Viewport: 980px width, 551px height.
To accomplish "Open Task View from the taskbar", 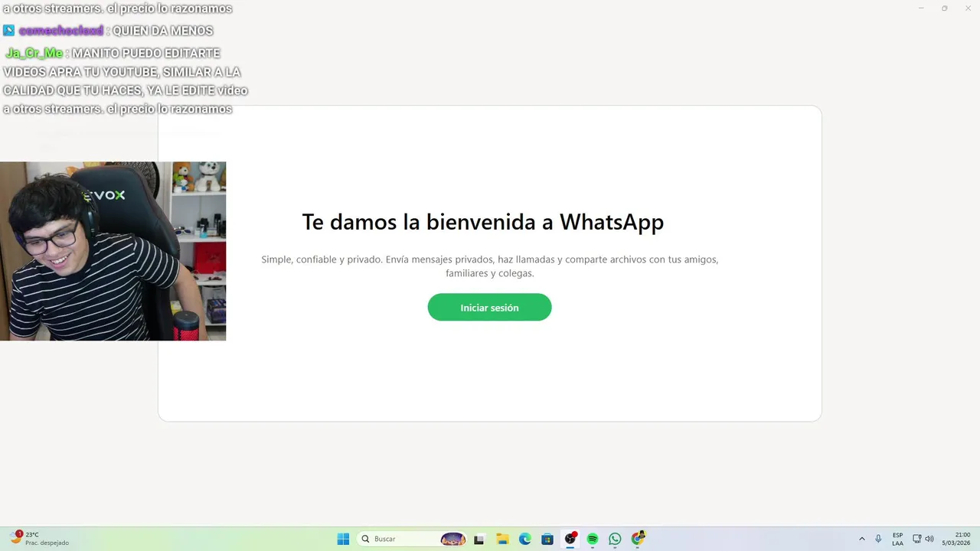I will point(479,539).
